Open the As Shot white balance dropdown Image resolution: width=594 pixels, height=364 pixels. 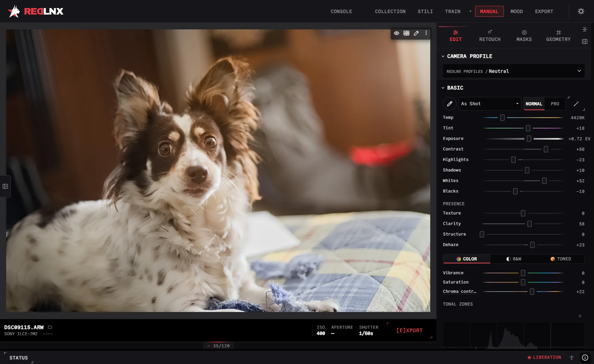point(490,104)
